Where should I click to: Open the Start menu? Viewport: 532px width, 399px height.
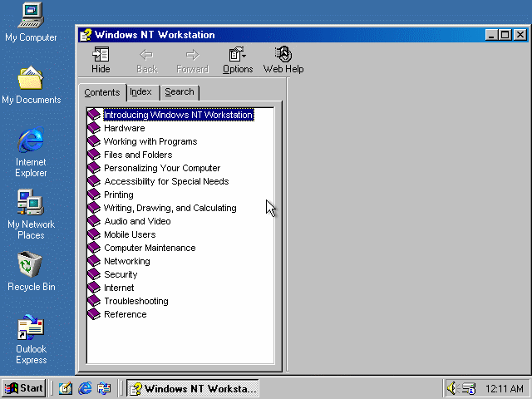click(x=24, y=388)
